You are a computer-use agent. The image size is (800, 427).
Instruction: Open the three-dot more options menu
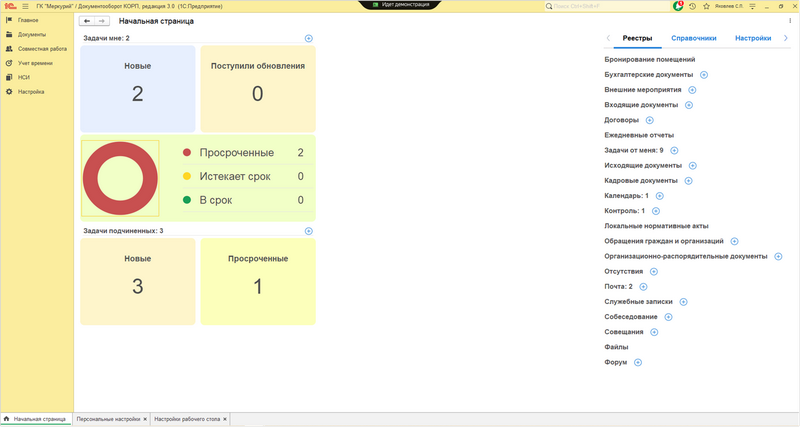click(x=790, y=21)
